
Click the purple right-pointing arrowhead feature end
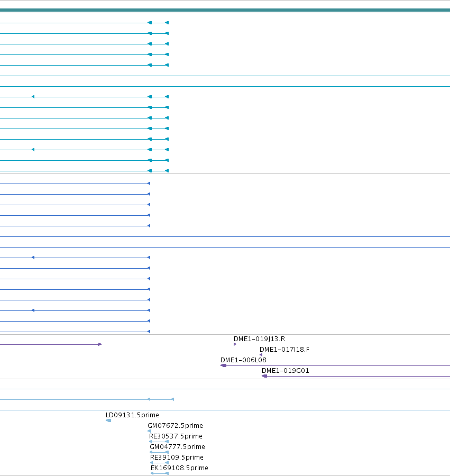100,344
